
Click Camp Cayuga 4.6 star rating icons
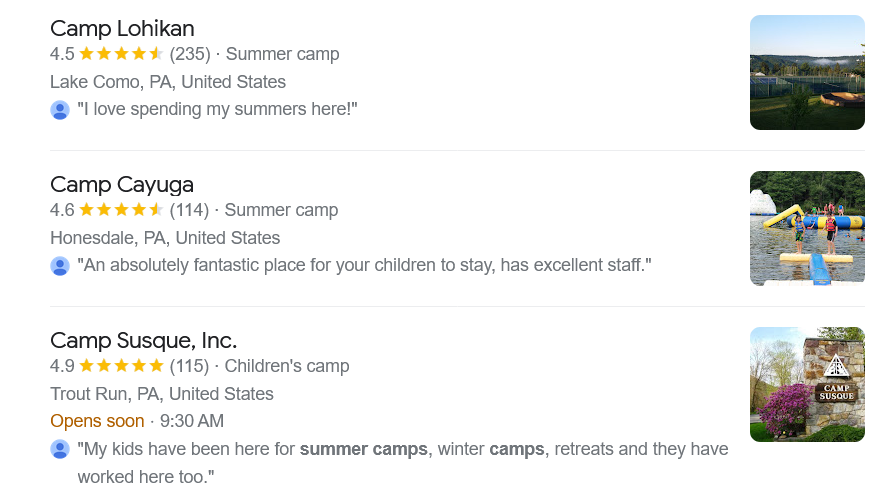(121, 210)
